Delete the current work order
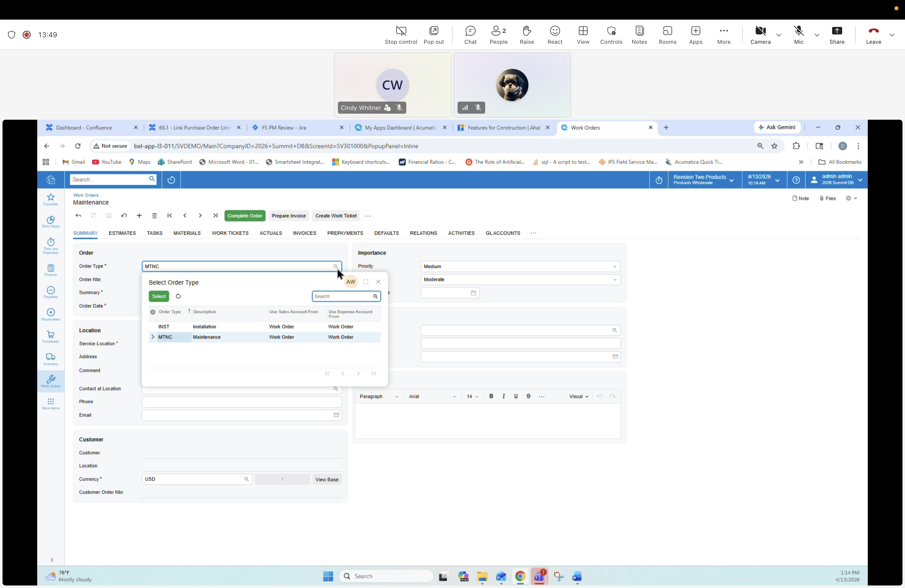 pos(154,216)
